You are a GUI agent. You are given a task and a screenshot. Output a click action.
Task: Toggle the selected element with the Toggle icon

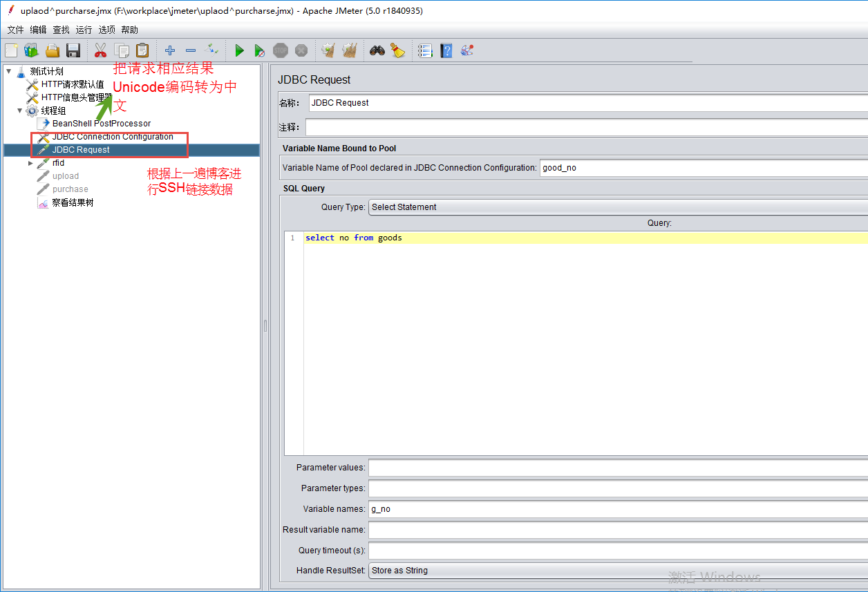tap(211, 50)
